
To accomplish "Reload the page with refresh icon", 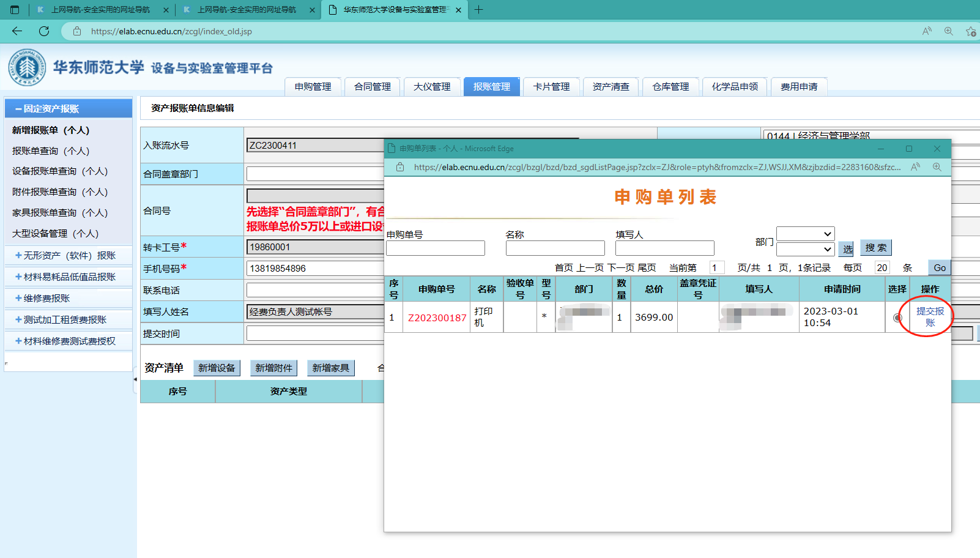I will pyautogui.click(x=44, y=31).
